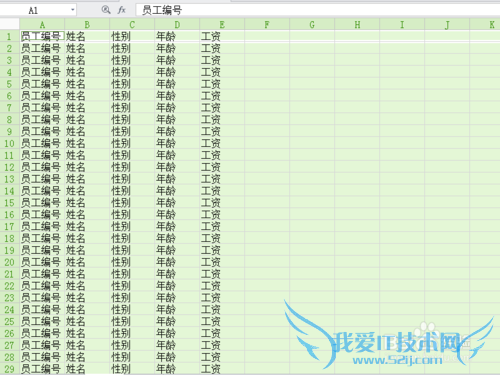This screenshot has width=500, height=375.
Task: Click cell A1 containing 员工编号
Action: pos(42,36)
